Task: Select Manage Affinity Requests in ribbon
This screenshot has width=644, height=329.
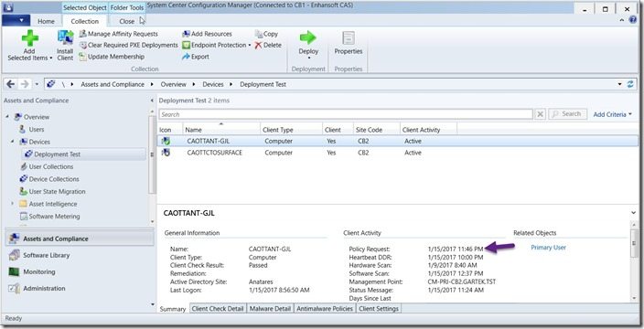Action: (119, 34)
